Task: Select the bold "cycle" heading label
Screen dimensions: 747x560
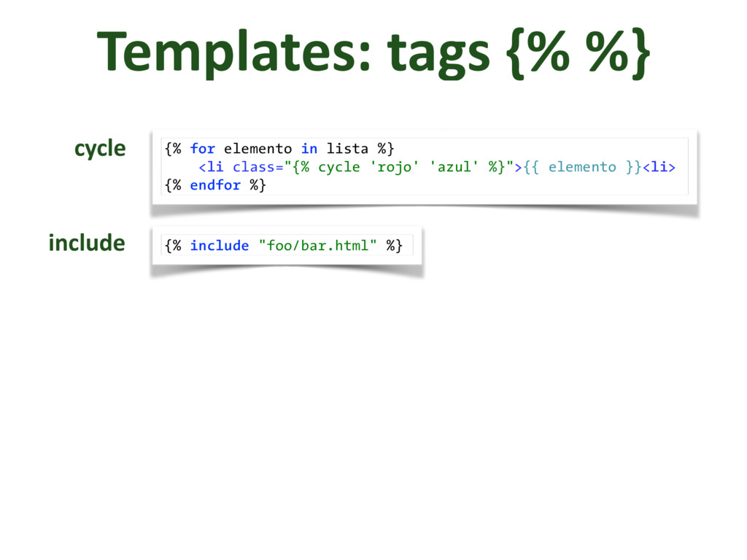Action: (100, 149)
